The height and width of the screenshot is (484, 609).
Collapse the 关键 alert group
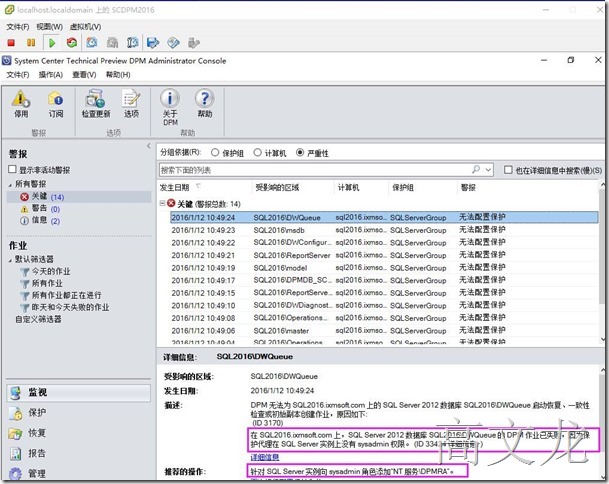click(x=162, y=203)
